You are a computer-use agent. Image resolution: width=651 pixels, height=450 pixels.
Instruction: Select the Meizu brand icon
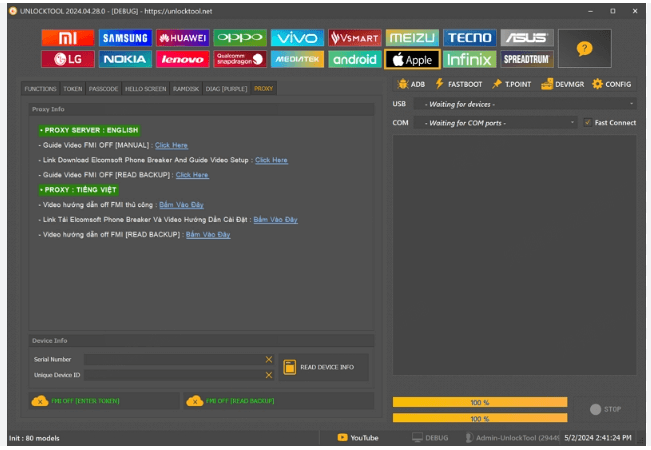(412, 38)
